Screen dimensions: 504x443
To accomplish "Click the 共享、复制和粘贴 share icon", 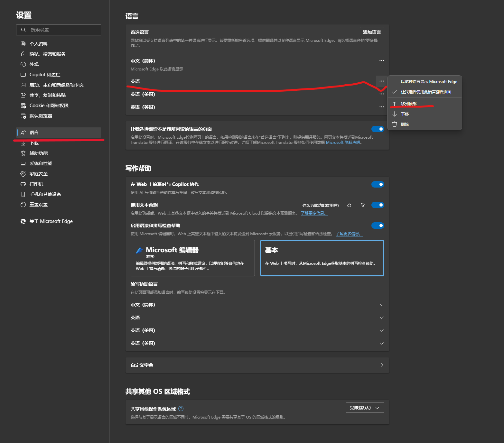I will 23,95.
